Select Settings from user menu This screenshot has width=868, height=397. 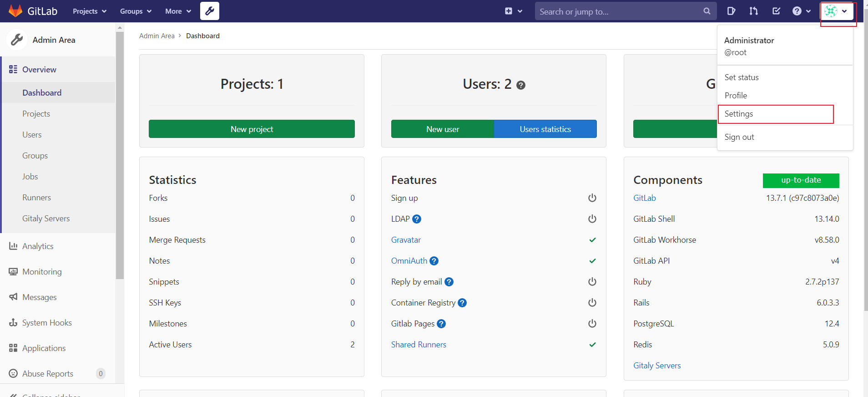[739, 114]
